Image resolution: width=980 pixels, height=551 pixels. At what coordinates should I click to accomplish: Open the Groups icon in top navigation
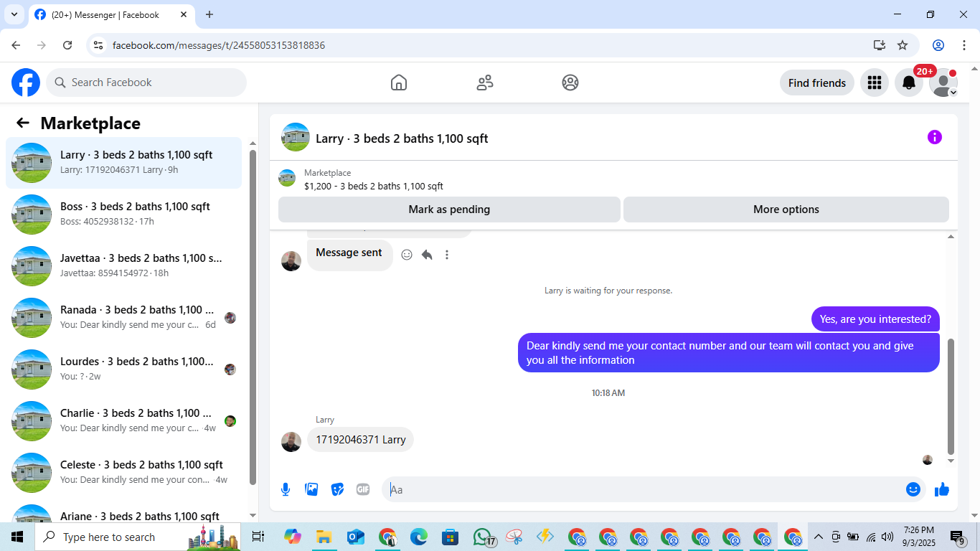(570, 83)
